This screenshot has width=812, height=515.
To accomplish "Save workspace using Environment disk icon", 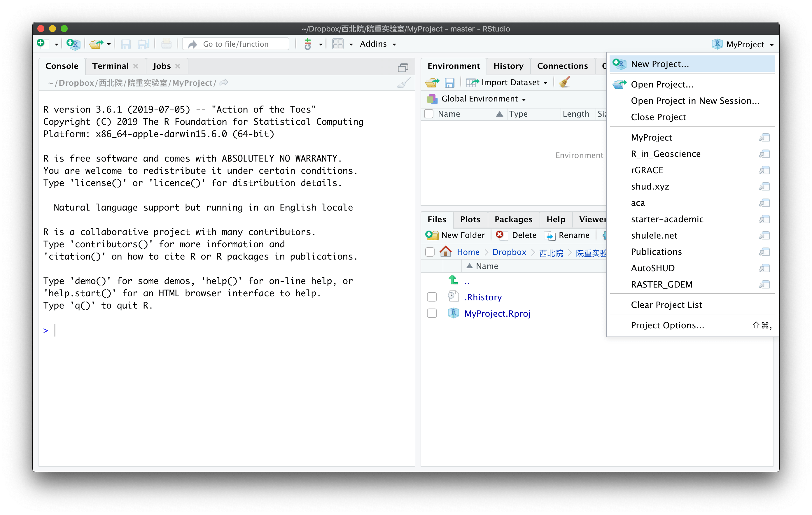I will pos(449,83).
